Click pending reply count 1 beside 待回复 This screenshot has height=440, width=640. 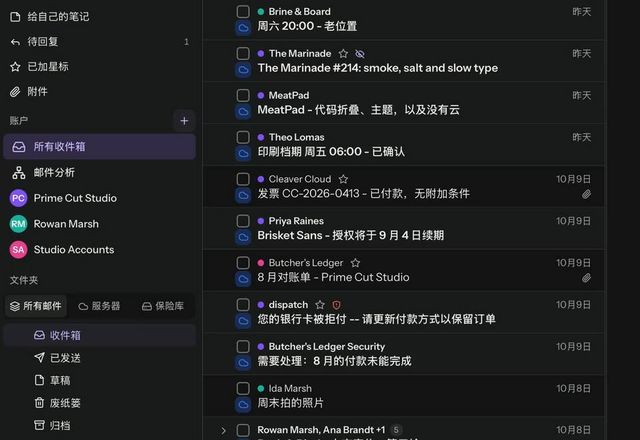(x=186, y=42)
